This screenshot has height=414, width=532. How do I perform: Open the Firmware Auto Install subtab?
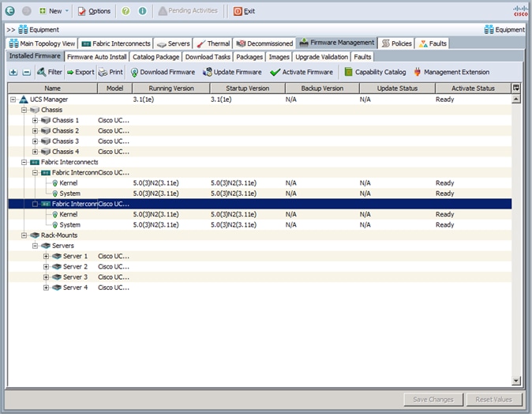click(97, 57)
